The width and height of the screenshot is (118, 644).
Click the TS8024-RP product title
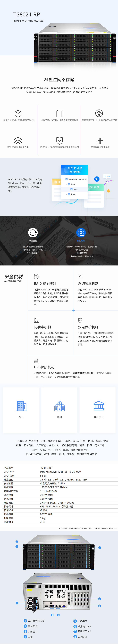tap(27, 14)
